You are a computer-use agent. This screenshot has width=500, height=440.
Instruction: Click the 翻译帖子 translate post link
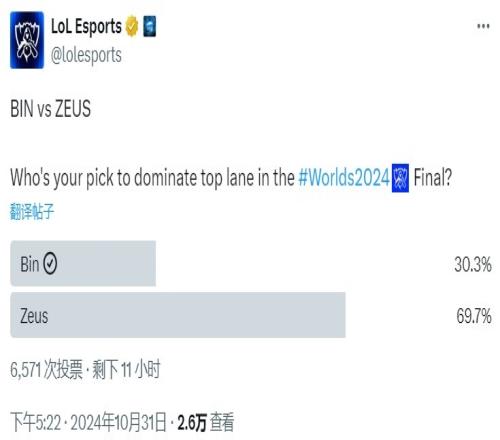32,211
